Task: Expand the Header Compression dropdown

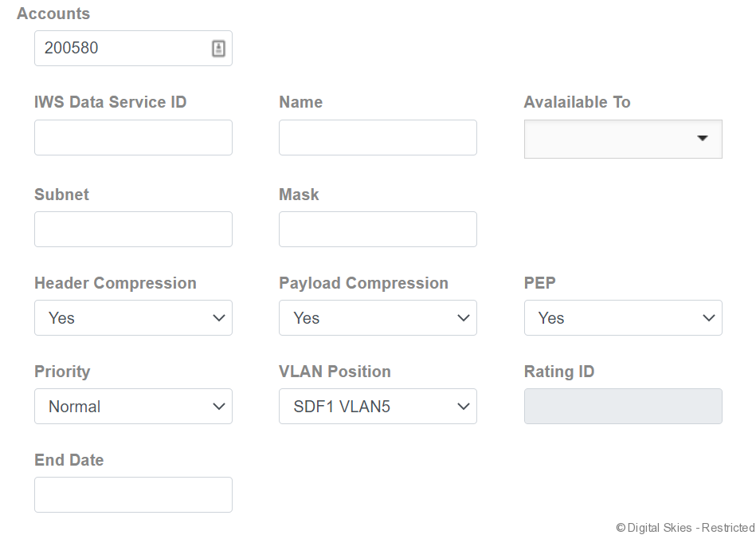Action: point(133,317)
